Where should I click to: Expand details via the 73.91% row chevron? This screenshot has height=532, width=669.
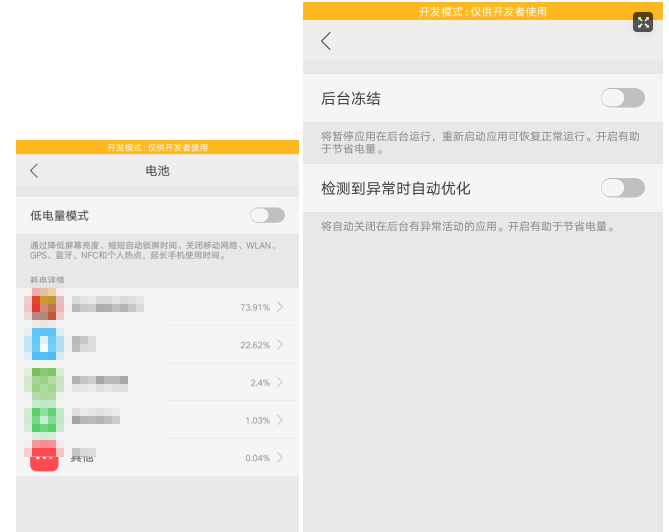click(x=280, y=307)
